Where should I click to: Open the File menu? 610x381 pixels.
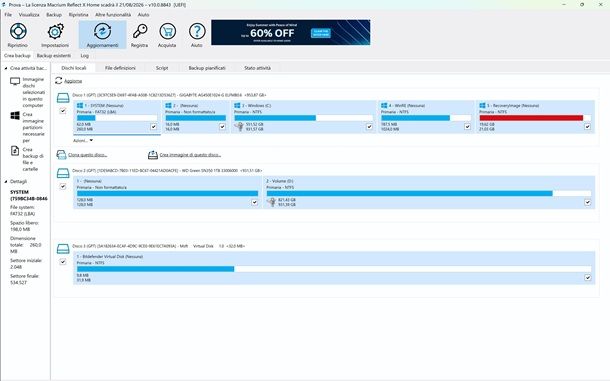(x=8, y=15)
